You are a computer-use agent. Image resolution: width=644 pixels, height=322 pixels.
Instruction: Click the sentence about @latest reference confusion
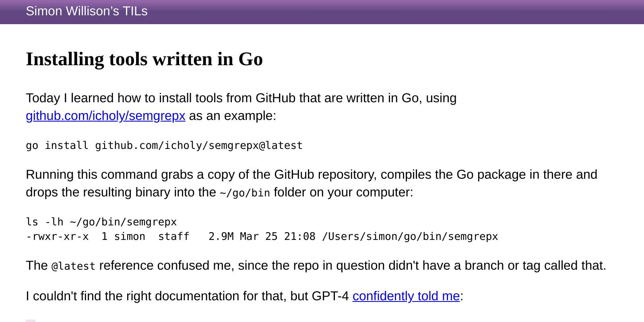click(x=316, y=266)
